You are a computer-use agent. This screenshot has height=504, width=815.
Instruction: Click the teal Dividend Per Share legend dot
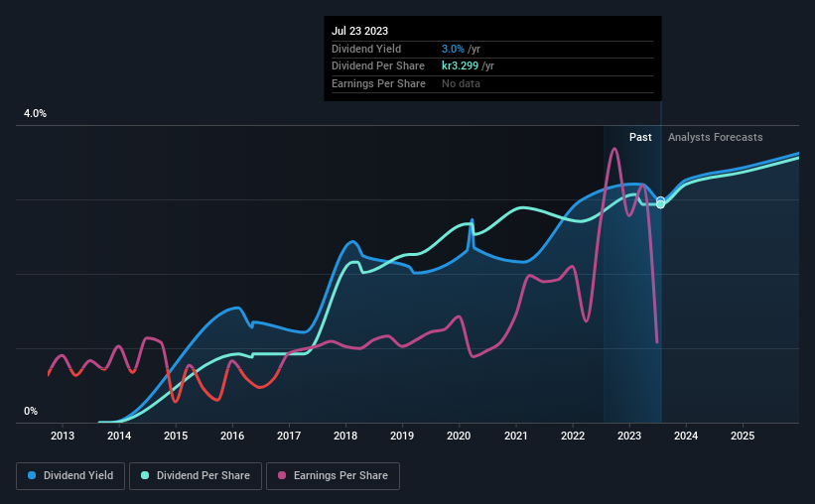tap(145, 475)
